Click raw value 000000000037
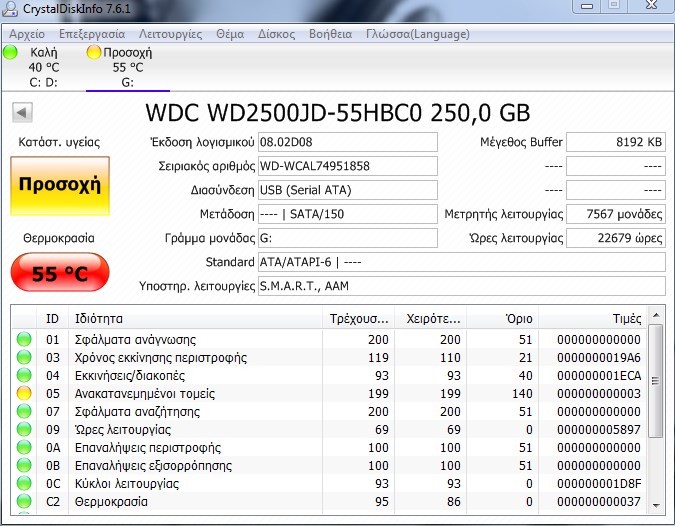This screenshot has height=526, width=675. coord(599,502)
